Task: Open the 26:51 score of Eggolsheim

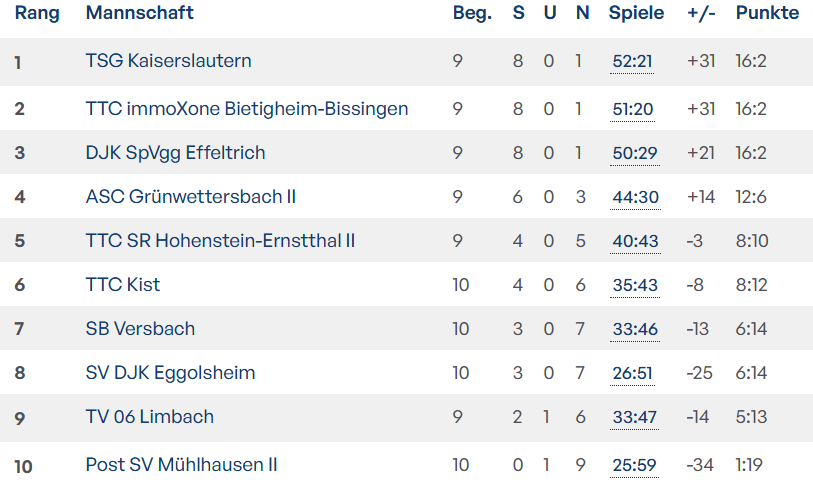Action: pos(632,374)
